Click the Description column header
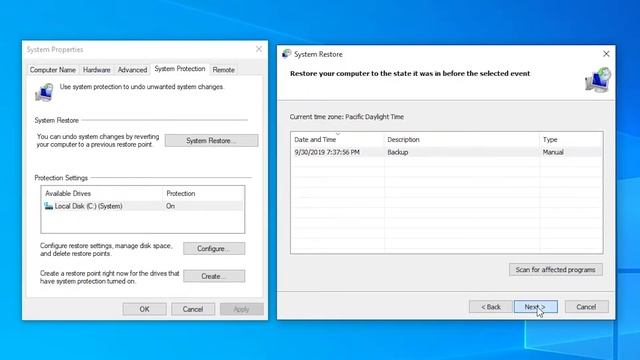The image size is (640, 360). click(462, 140)
